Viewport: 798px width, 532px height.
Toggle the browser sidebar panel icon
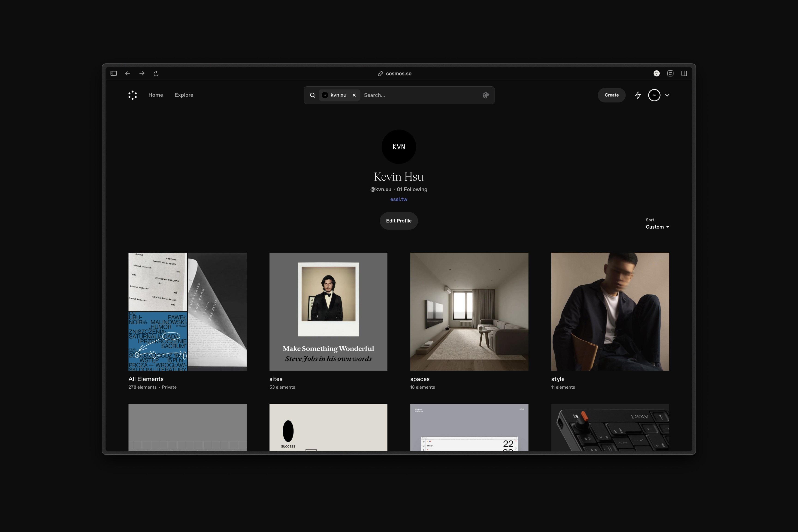click(x=114, y=73)
